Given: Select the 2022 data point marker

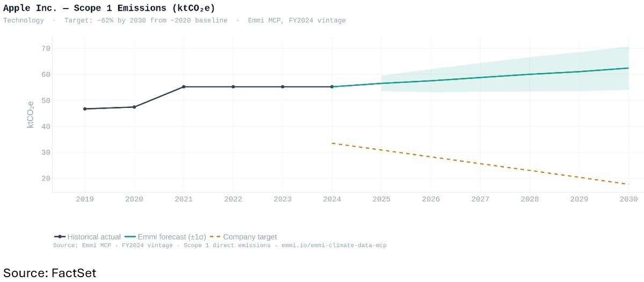Looking at the screenshot, I should (x=233, y=86).
